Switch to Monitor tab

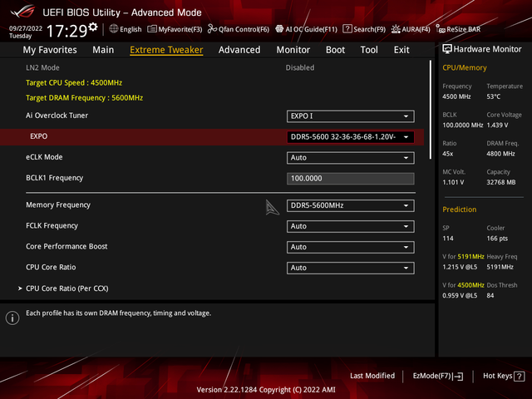[293, 50]
